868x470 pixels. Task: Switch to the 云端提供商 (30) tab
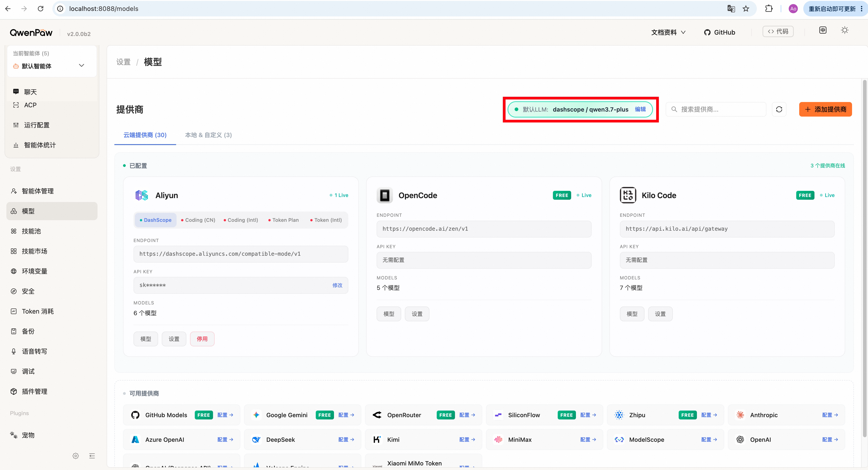coord(145,135)
